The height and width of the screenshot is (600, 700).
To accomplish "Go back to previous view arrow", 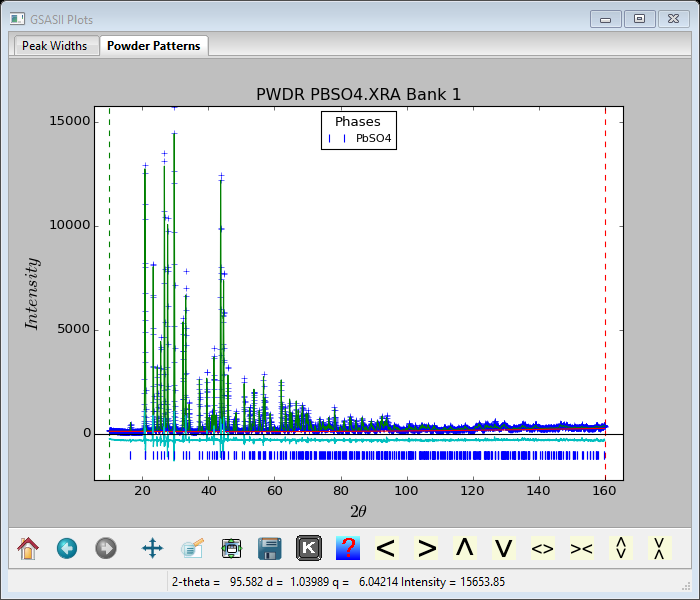I will click(67, 548).
